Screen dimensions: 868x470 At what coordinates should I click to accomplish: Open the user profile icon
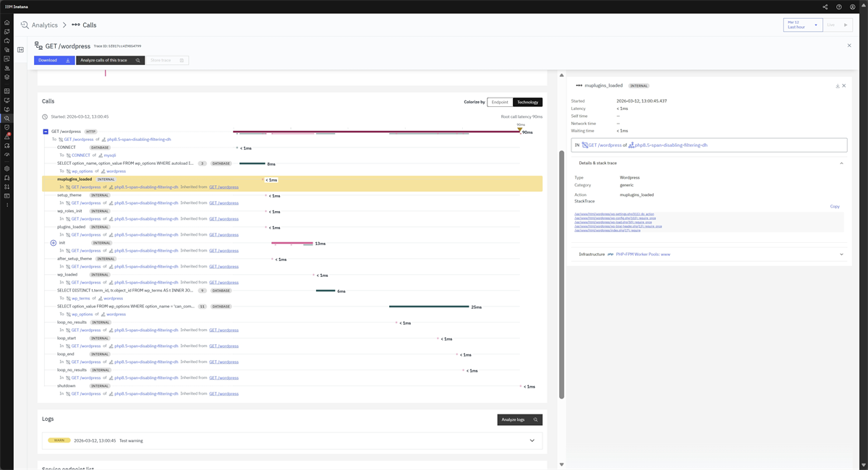click(853, 7)
